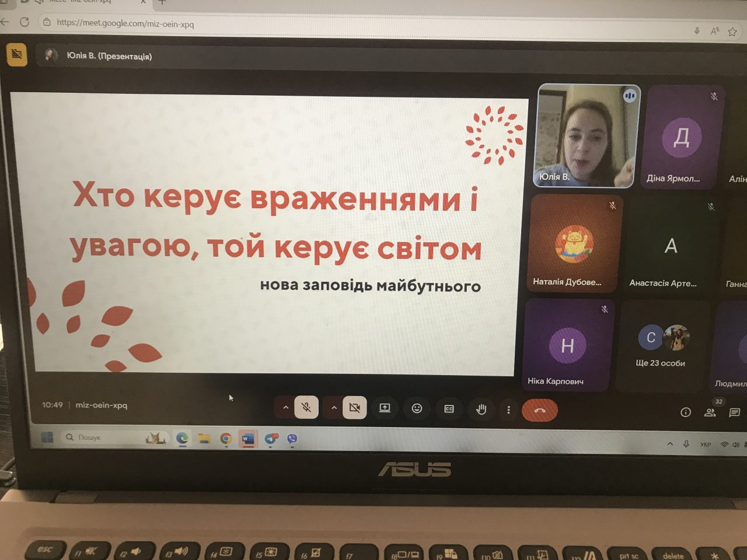747x560 pixels.
Task: Click the share screen (present now) icon
Action: (x=385, y=408)
